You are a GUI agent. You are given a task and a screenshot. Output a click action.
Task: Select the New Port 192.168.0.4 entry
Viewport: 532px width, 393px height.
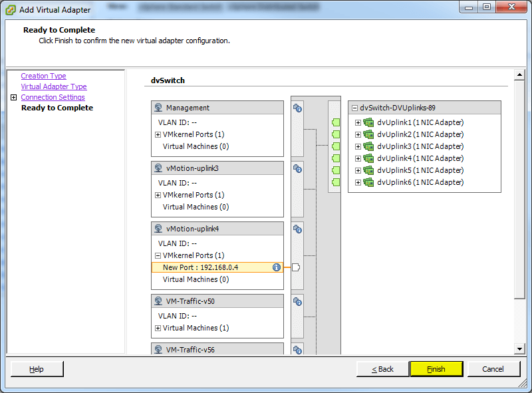pos(200,267)
